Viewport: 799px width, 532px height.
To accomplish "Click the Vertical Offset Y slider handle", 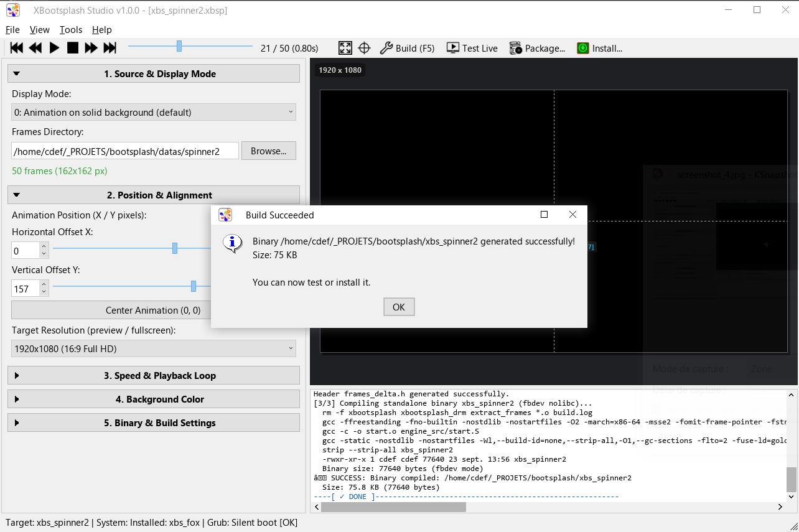I will point(194,286).
